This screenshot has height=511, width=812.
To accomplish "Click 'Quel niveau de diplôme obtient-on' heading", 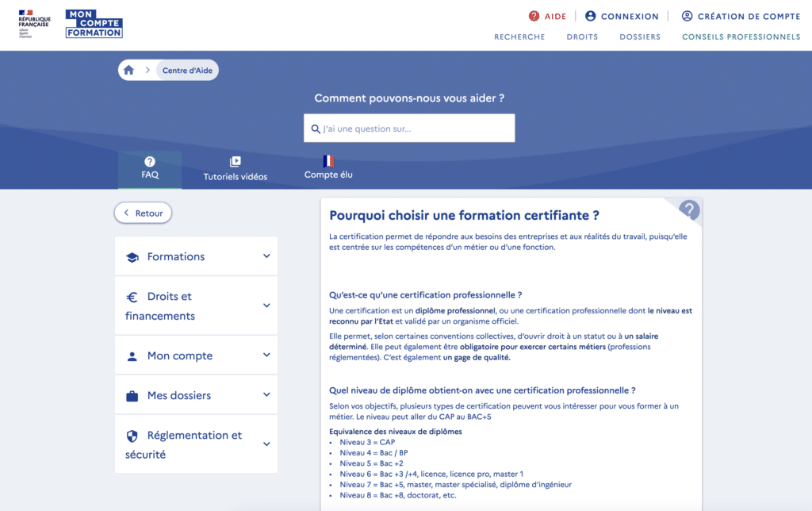I will point(482,390).
